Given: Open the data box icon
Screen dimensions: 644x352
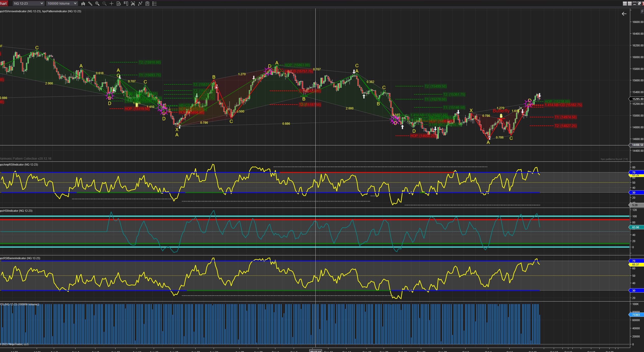Looking at the screenshot, I should [x=119, y=4].
